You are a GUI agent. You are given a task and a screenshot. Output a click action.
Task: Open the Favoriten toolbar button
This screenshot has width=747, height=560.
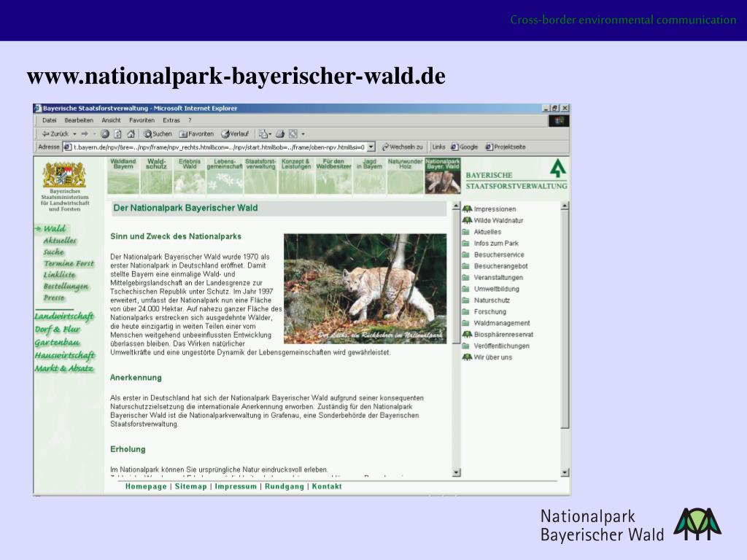pos(196,134)
